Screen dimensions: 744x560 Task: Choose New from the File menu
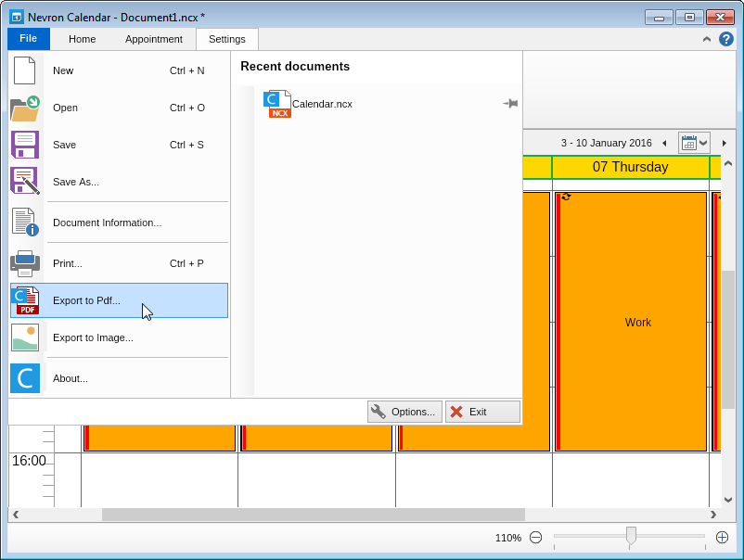pos(119,70)
